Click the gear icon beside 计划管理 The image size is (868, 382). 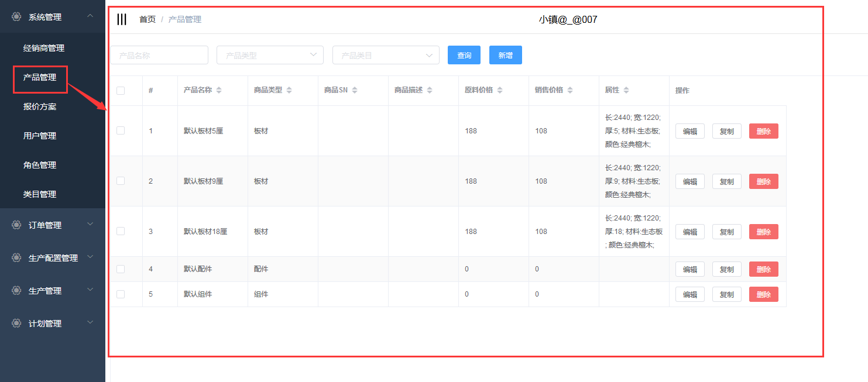[x=16, y=323]
